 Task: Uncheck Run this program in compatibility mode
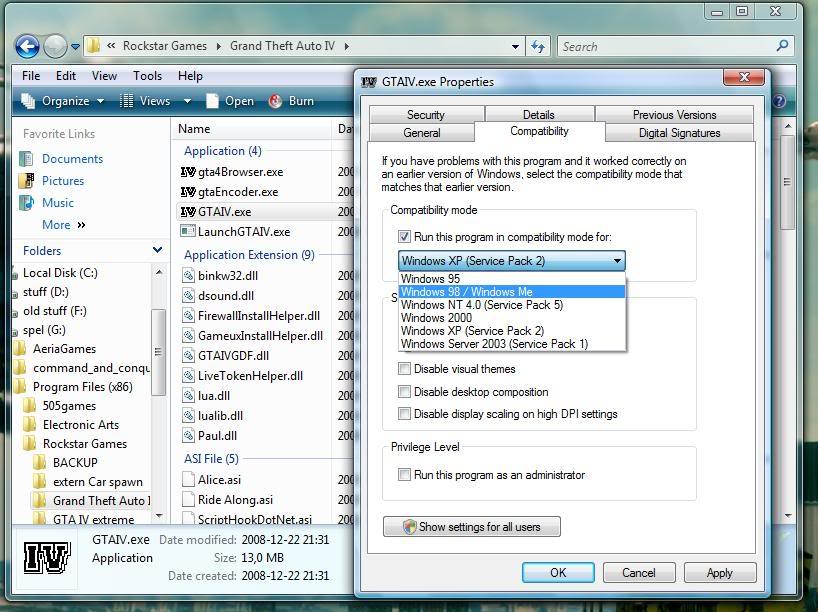pyautogui.click(x=405, y=237)
